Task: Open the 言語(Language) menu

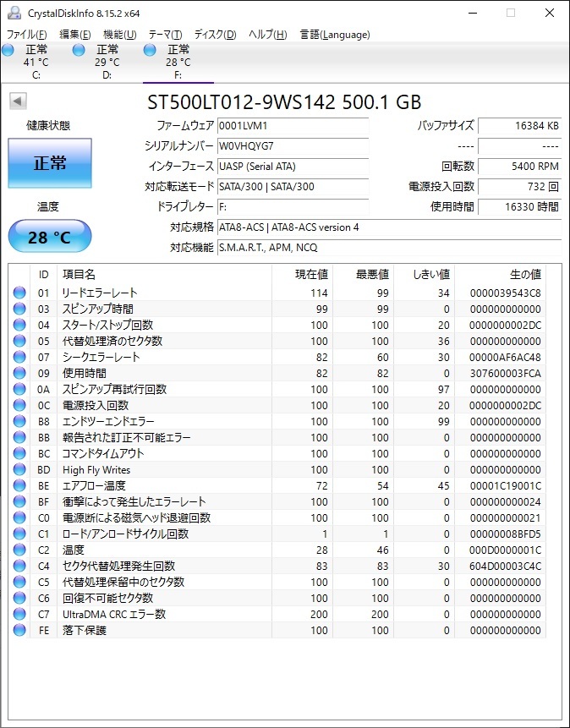Action: [335, 35]
